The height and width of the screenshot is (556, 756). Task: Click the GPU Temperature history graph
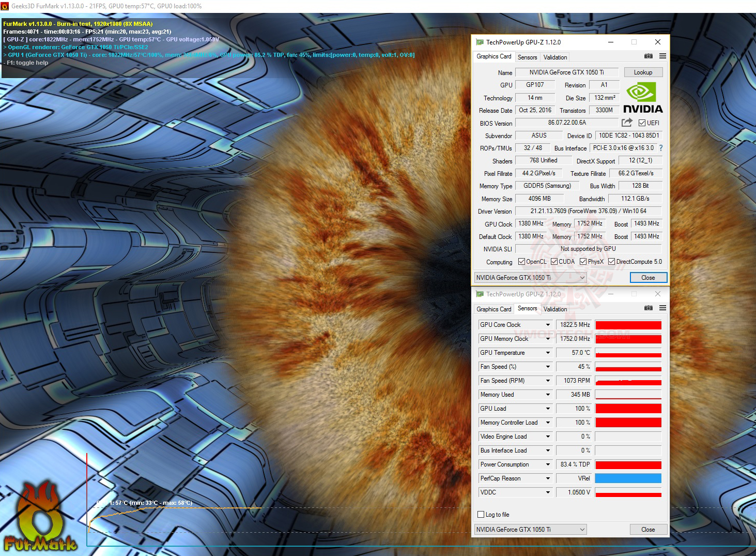point(628,353)
